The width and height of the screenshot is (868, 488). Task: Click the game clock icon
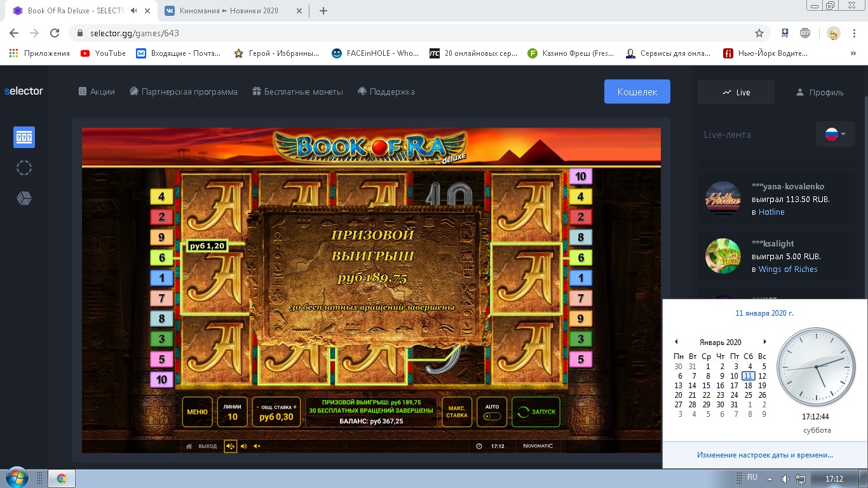click(479, 446)
